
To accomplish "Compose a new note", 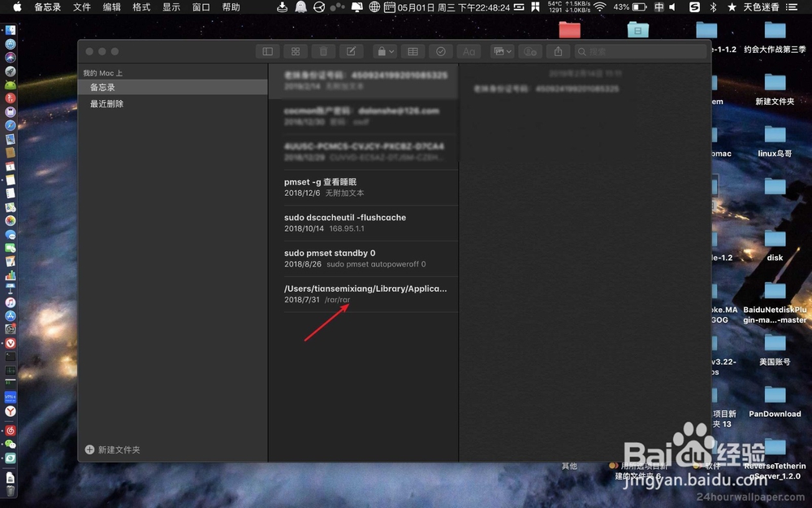I will [351, 50].
